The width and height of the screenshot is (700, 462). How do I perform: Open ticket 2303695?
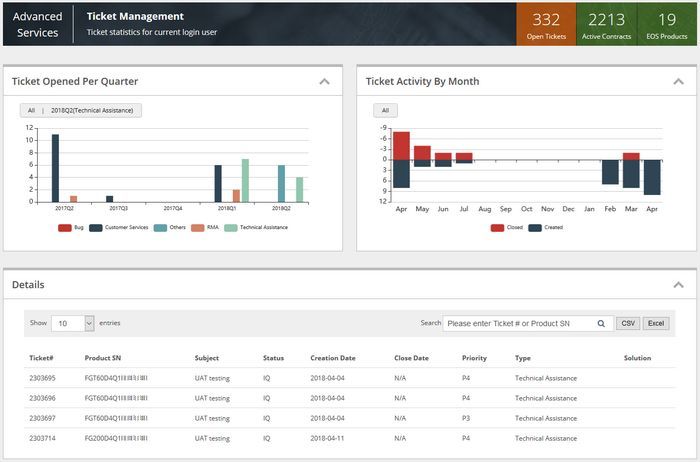42,378
